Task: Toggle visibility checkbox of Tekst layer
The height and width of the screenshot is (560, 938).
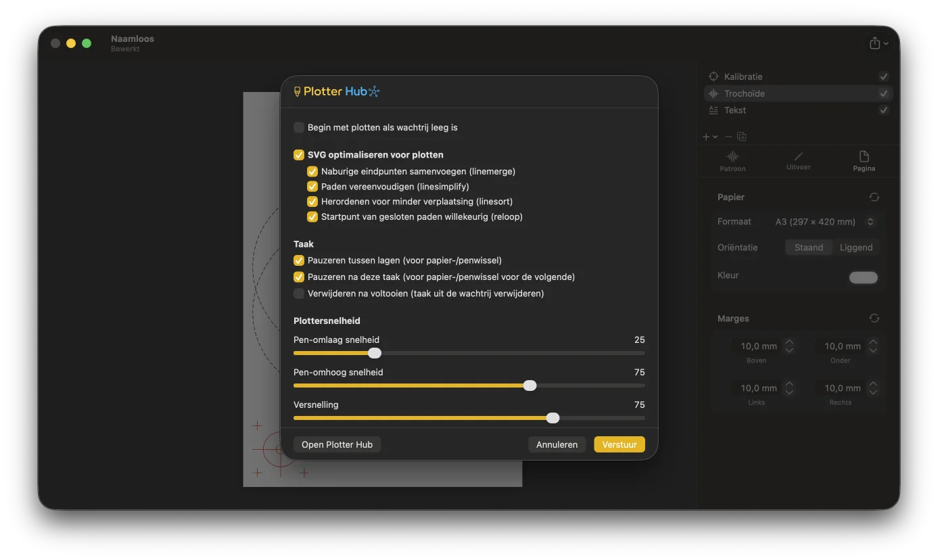Action: click(884, 110)
